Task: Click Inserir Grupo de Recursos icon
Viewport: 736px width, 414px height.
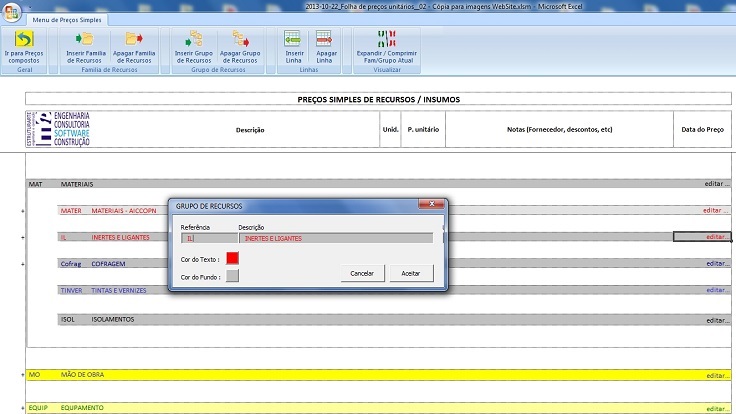Action: 194,39
